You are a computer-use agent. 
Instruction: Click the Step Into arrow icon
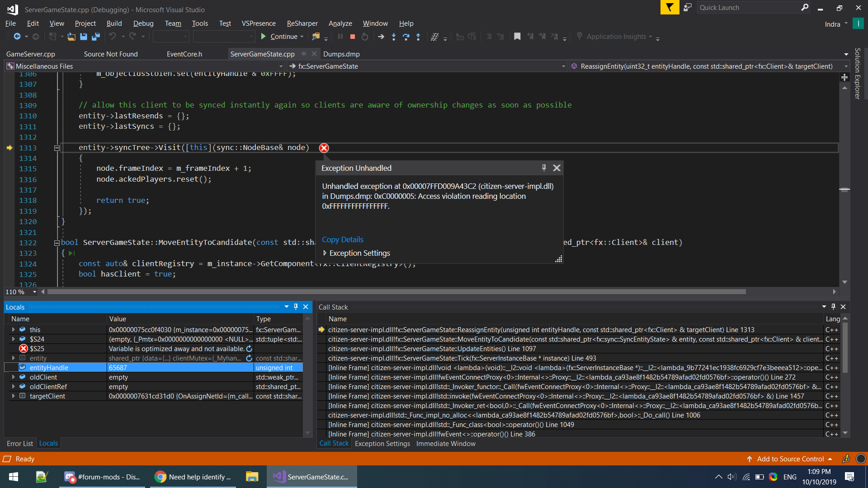[x=394, y=37]
